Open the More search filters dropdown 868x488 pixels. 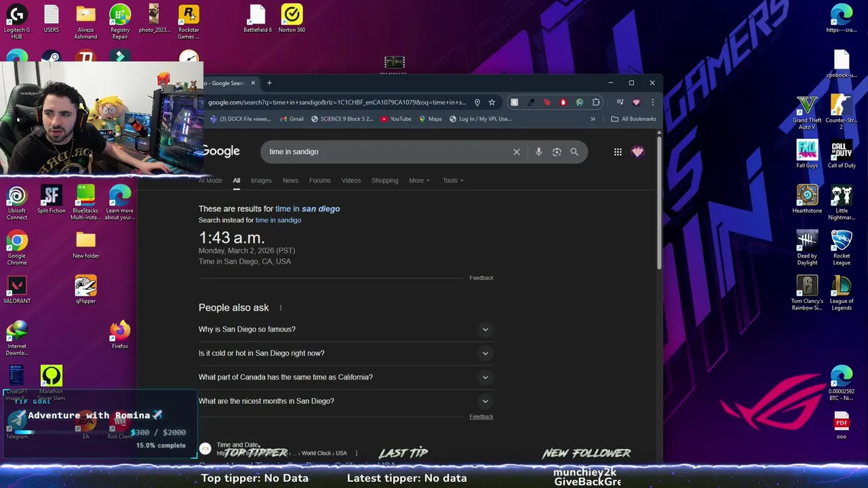point(419,180)
